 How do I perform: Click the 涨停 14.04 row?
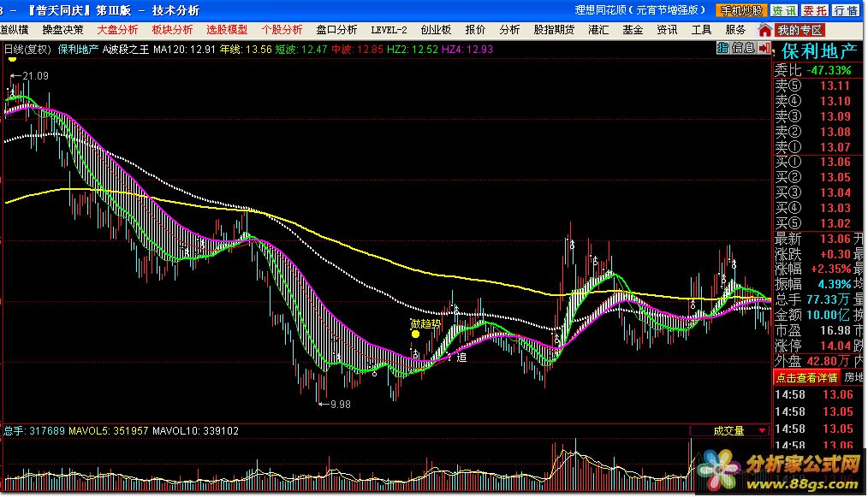tap(812, 346)
